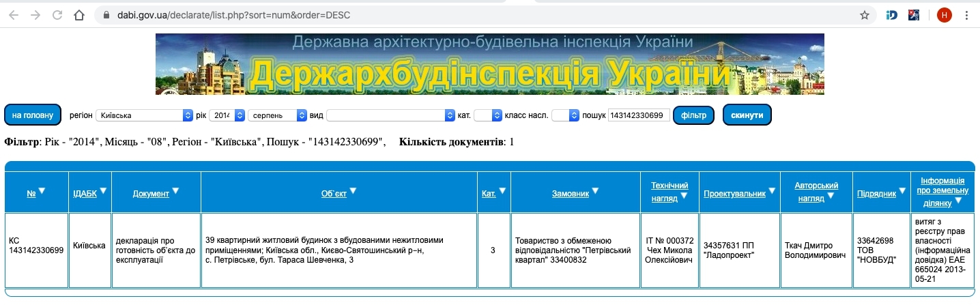Click the sort arrow next to №

click(x=42, y=192)
